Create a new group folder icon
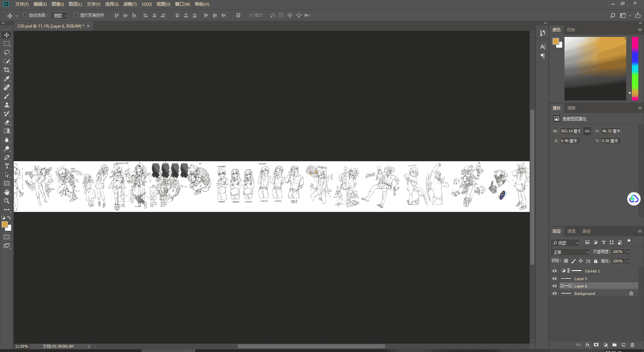The width and height of the screenshot is (644, 352). (x=614, y=345)
